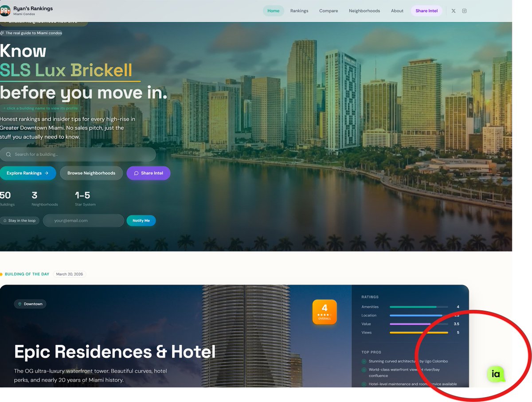This screenshot has width=532, height=402.
Task: Click the magnifier icon in building search
Action: point(8,154)
